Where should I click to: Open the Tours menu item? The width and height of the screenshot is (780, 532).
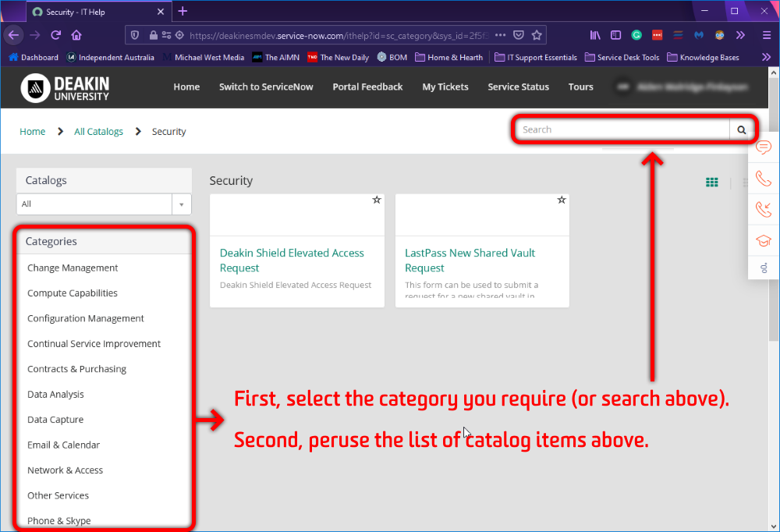pyautogui.click(x=580, y=87)
